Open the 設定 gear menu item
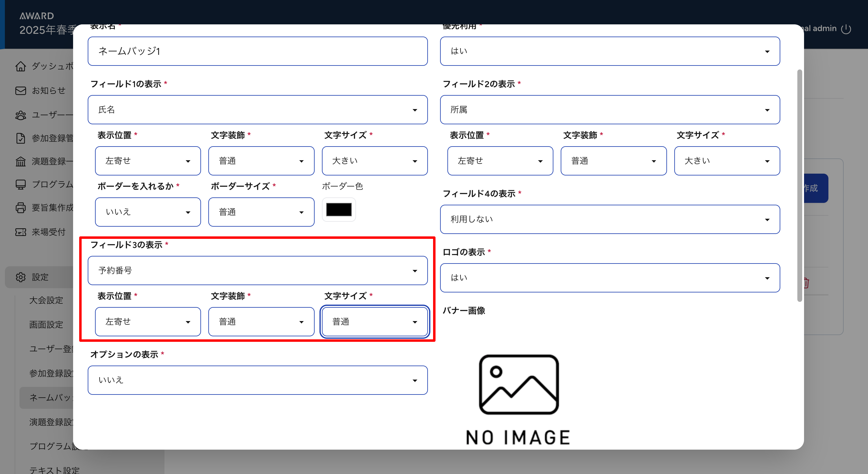 (40, 277)
